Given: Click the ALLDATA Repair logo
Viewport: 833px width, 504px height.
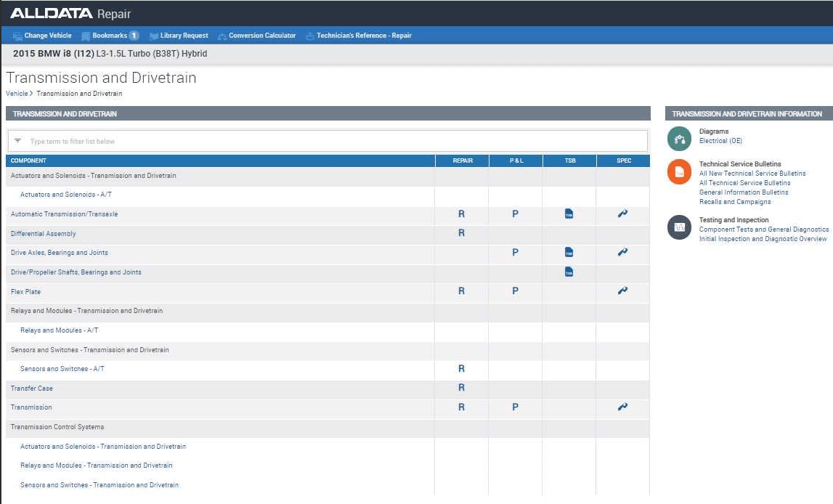Looking at the screenshot, I should 70,13.
